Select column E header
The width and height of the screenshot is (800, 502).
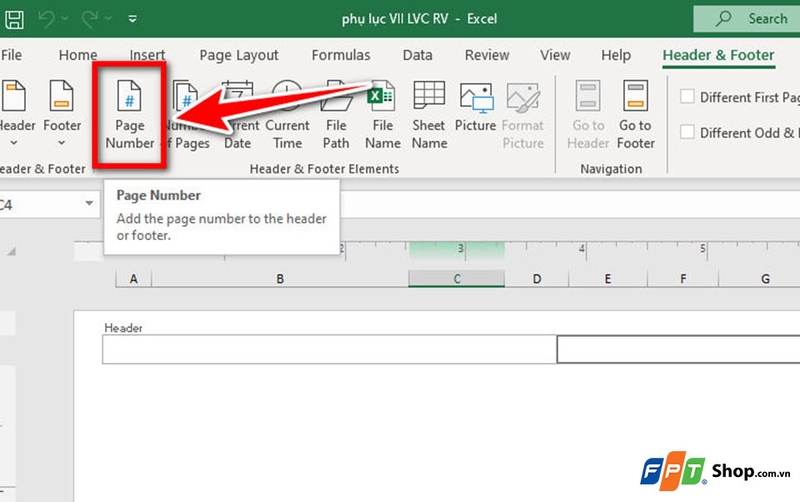pos(608,279)
